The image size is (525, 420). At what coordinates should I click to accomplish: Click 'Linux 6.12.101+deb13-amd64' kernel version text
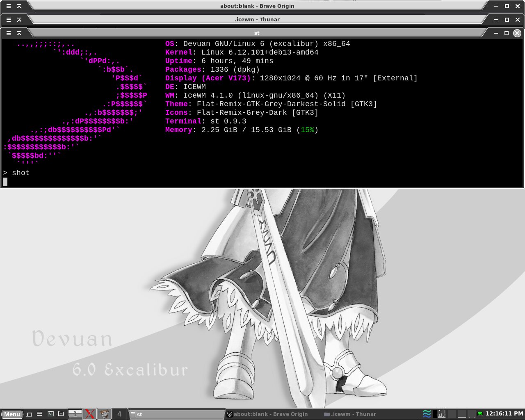pos(260,52)
